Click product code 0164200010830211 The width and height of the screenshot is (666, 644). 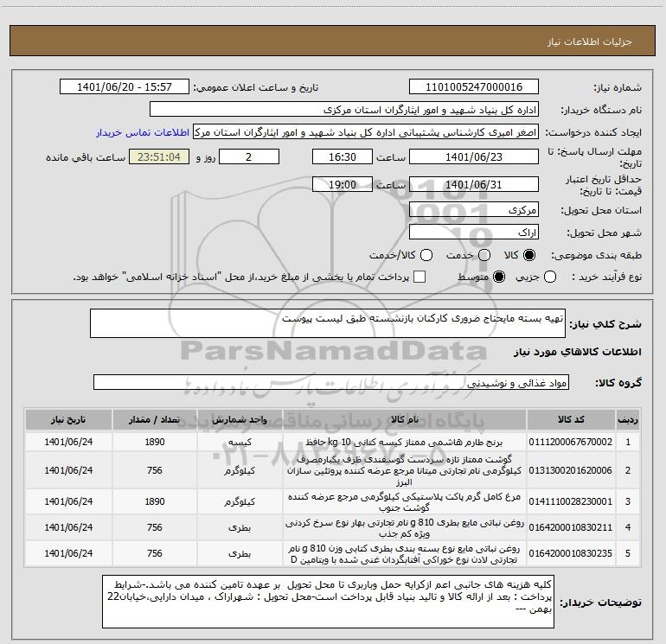click(571, 527)
